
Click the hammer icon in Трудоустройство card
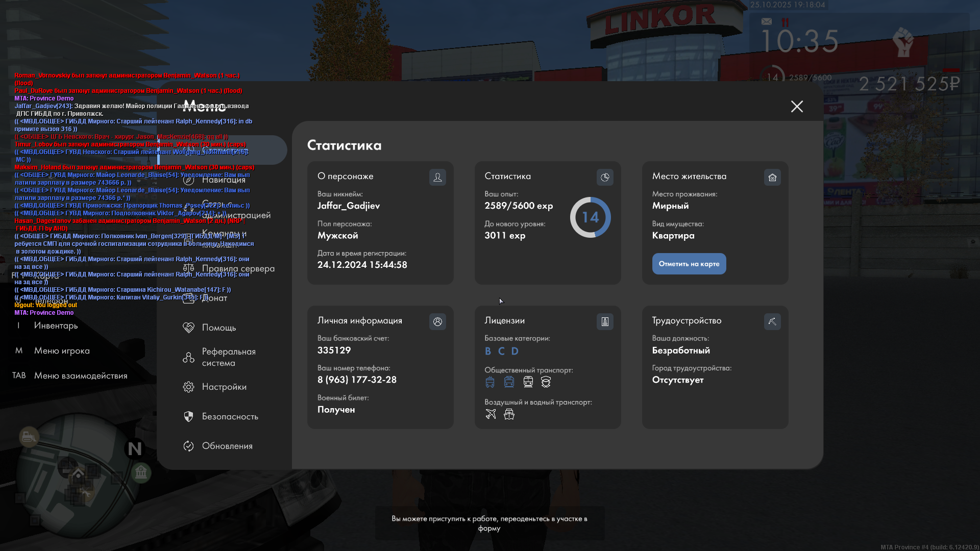(x=772, y=321)
